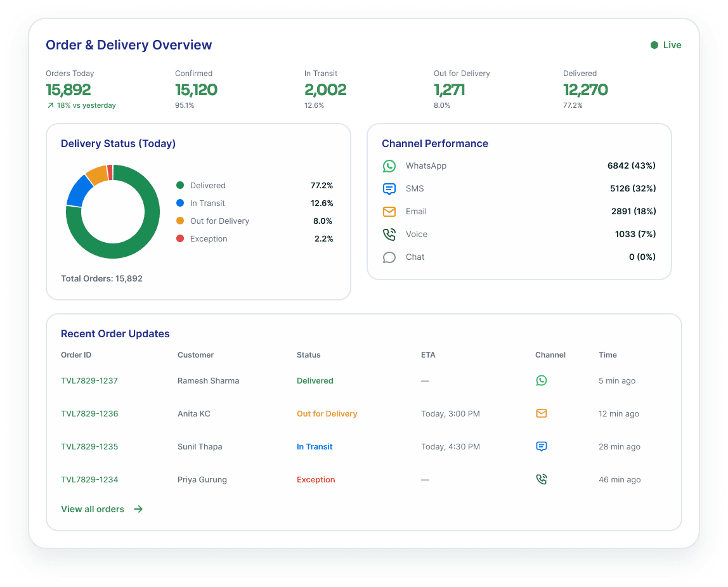Screen dimensions: 728x587
Task: Click the Voice phone icon in Channel Performance
Action: tap(389, 235)
